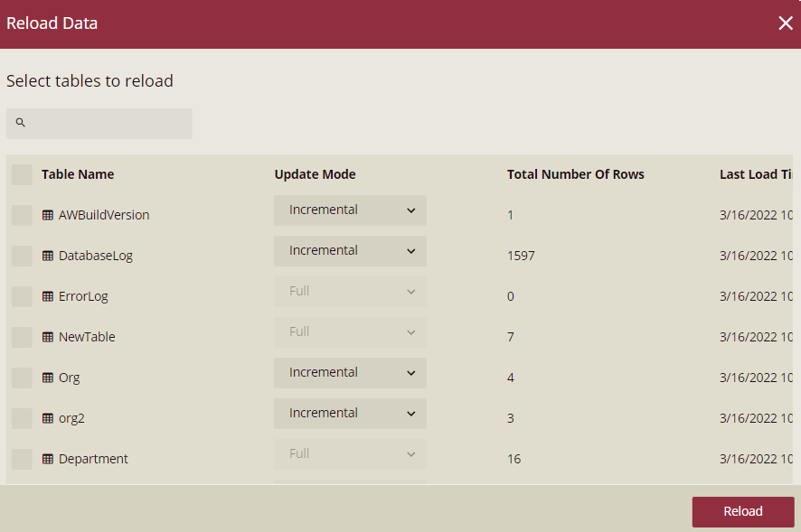Enable the Department table checkbox
The image size is (801, 532).
point(22,458)
